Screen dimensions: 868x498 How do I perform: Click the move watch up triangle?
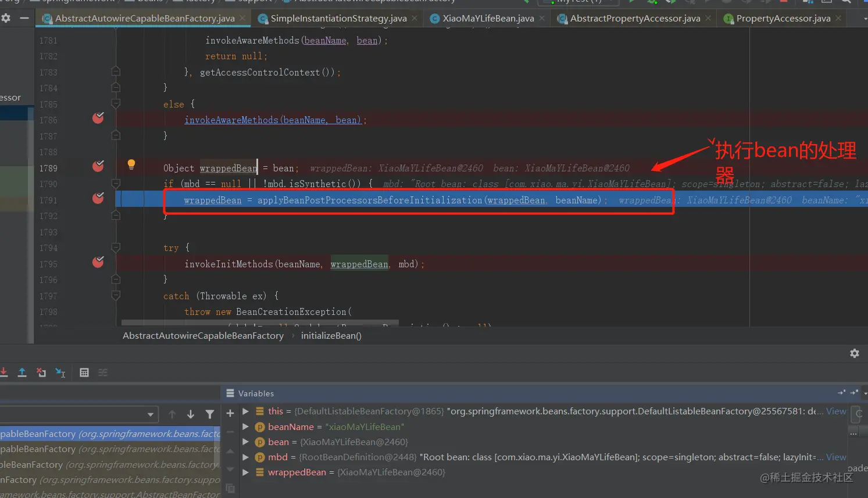230,451
